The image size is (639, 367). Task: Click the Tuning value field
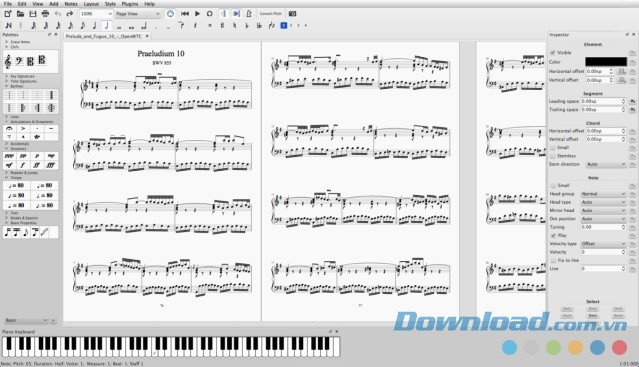click(603, 227)
